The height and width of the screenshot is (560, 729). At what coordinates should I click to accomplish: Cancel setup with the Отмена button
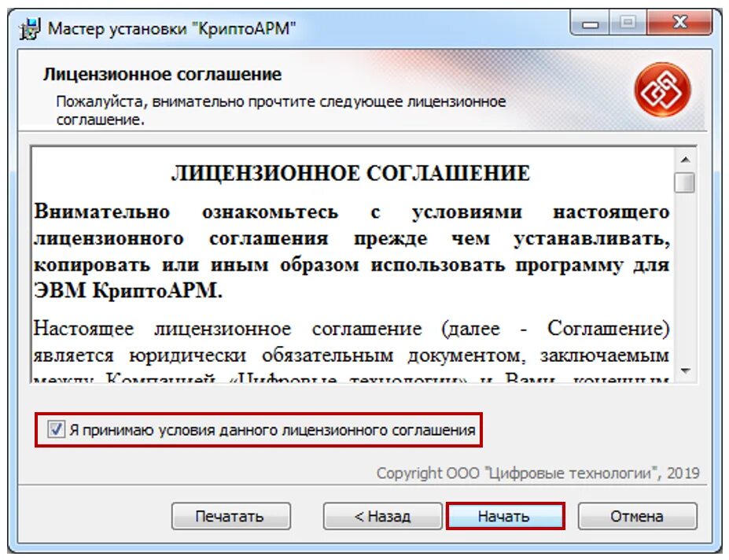[x=637, y=516]
